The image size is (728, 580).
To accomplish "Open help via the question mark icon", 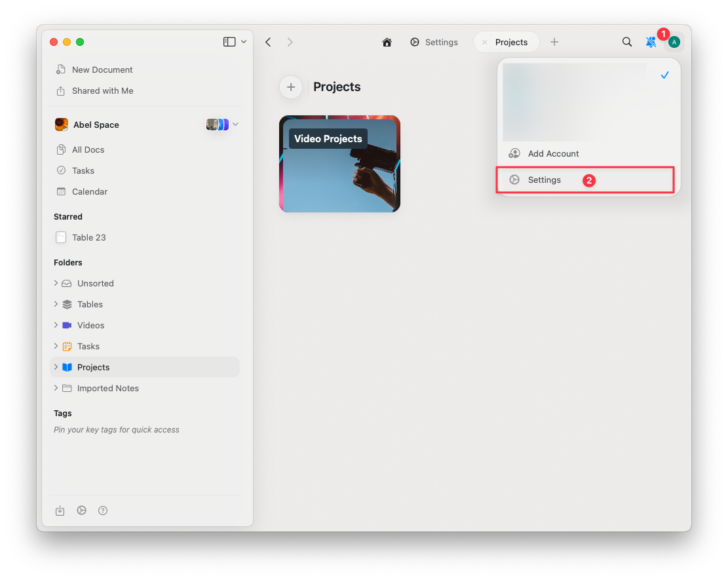I will coord(103,510).
